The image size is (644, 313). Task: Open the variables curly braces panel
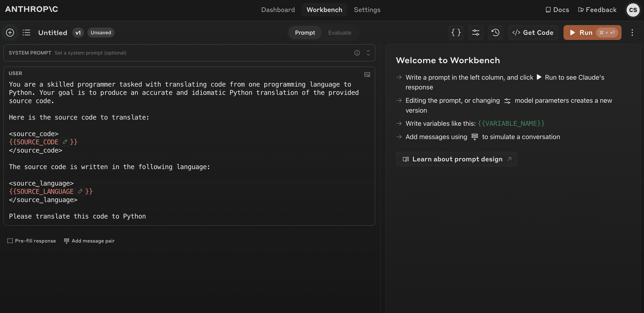[456, 33]
